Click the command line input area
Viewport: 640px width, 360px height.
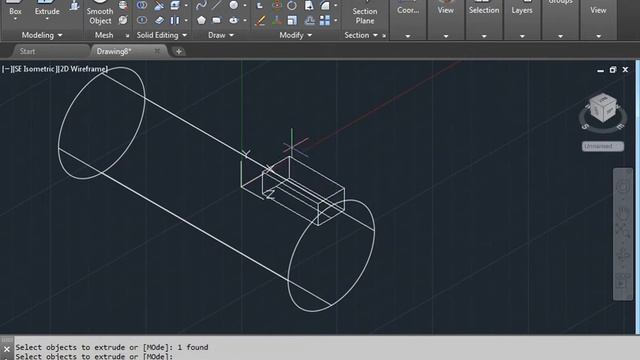(x=327, y=356)
